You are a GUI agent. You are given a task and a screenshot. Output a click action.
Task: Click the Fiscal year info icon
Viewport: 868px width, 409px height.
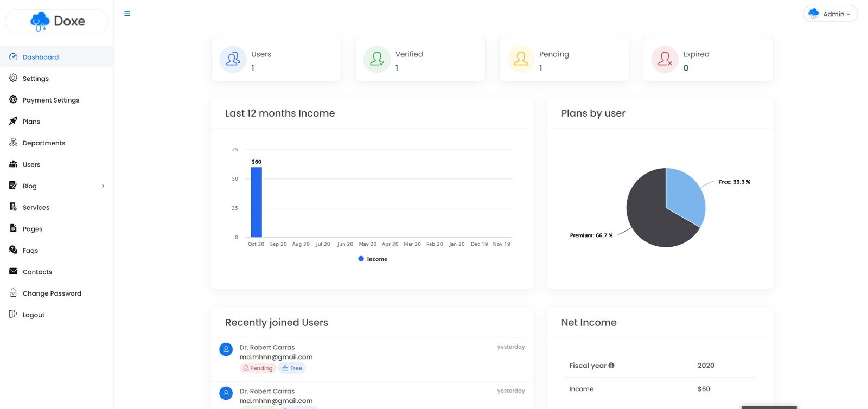click(611, 366)
